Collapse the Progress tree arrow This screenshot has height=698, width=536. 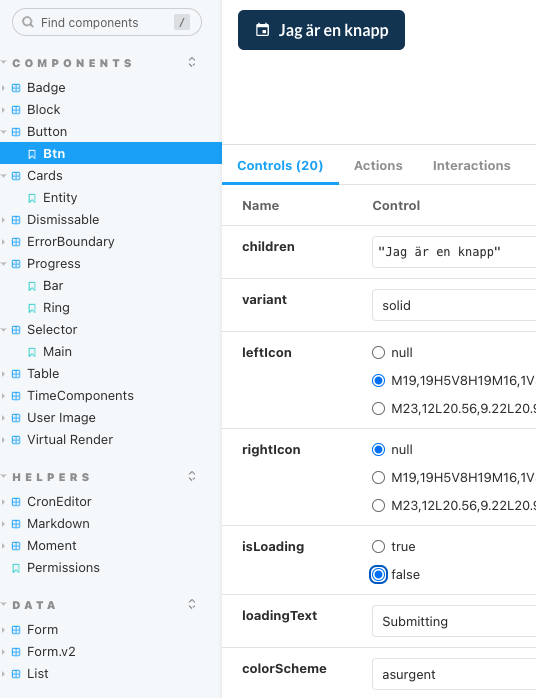point(4,264)
